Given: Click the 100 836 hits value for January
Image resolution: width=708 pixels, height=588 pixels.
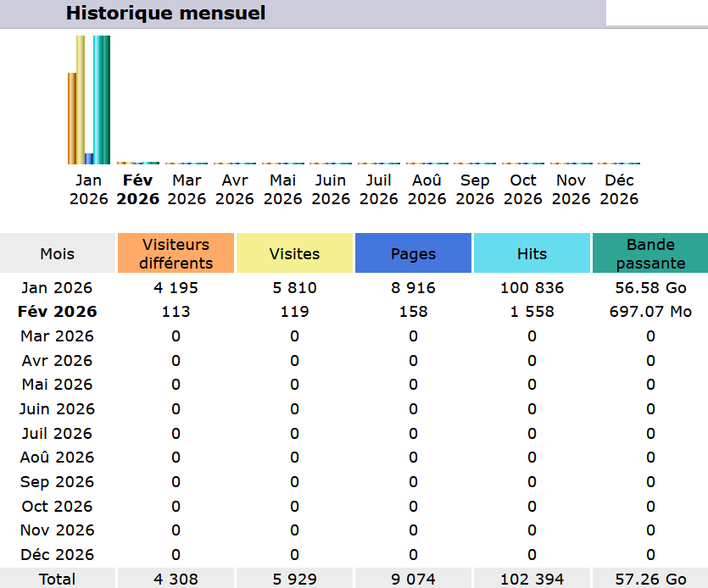Looking at the screenshot, I should click(x=532, y=288).
